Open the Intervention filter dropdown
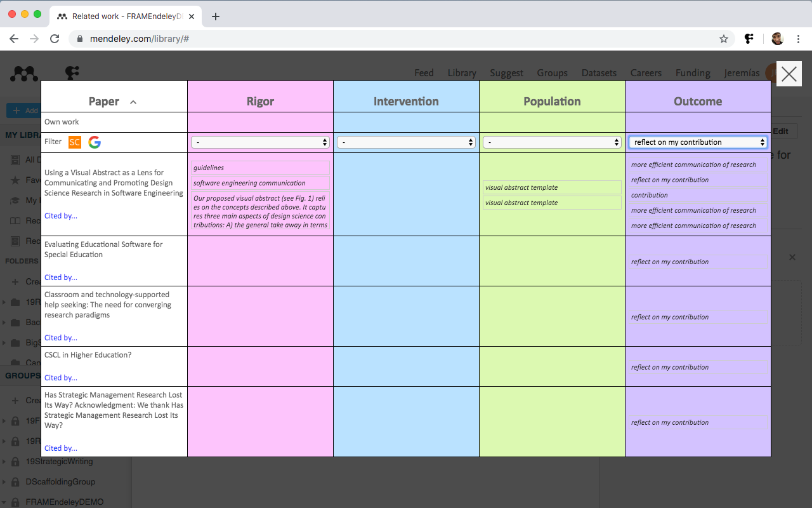812x508 pixels. (406, 142)
